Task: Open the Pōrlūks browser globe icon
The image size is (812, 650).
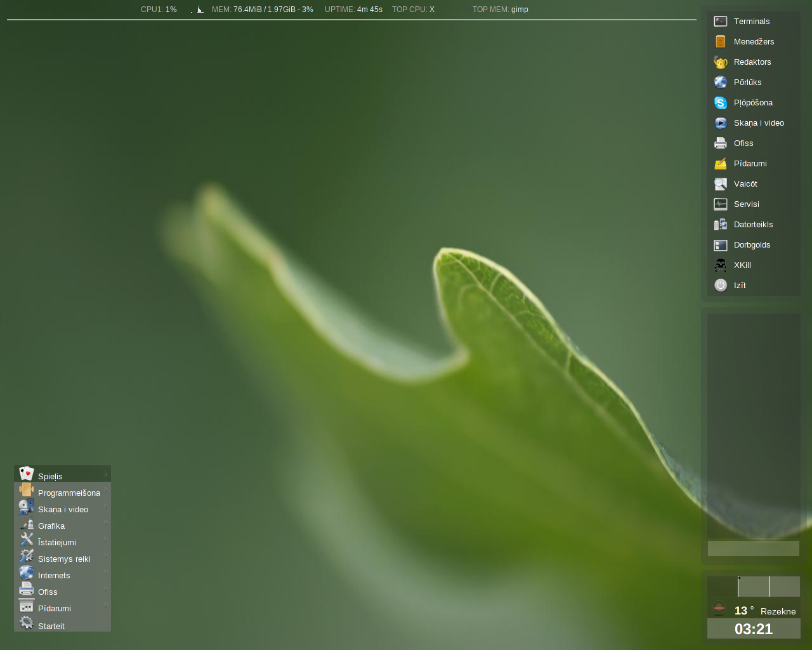Action: pyautogui.click(x=721, y=82)
